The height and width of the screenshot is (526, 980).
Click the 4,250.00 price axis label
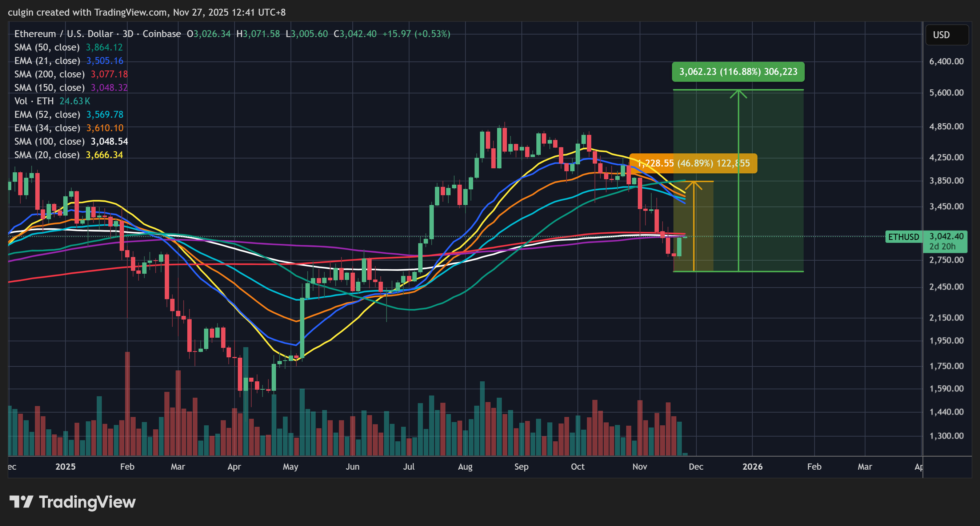946,157
